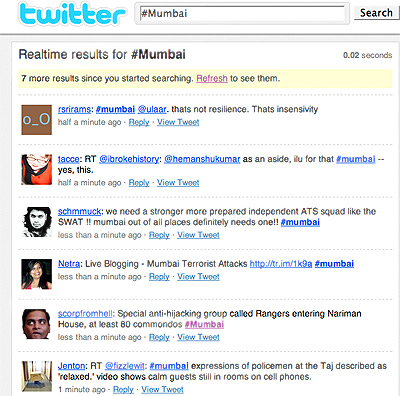The width and height of the screenshot is (400, 396).
Task: View Tweet for tacce's retweet
Action: [178, 183]
